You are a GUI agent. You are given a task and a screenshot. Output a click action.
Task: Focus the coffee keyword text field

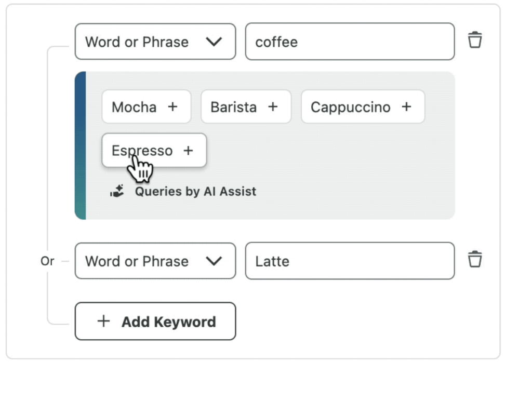point(349,42)
